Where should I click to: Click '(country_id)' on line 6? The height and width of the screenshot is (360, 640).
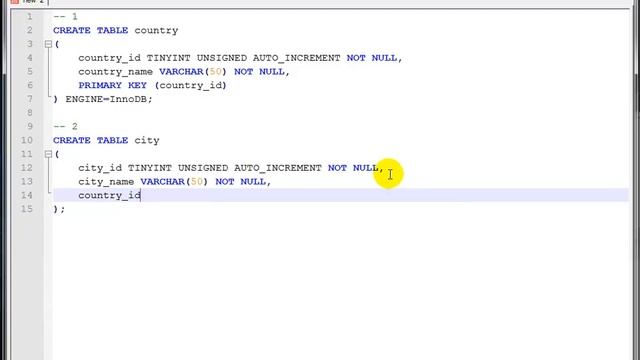pyautogui.click(x=191, y=85)
